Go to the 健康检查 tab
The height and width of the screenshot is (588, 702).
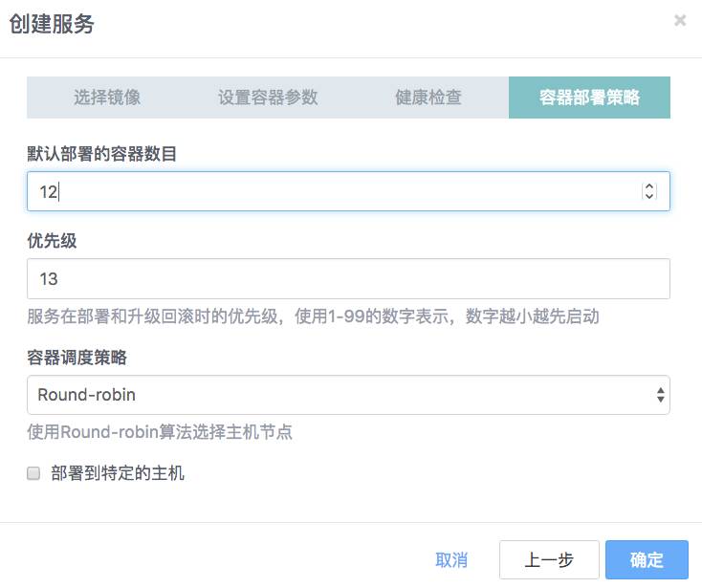428,98
